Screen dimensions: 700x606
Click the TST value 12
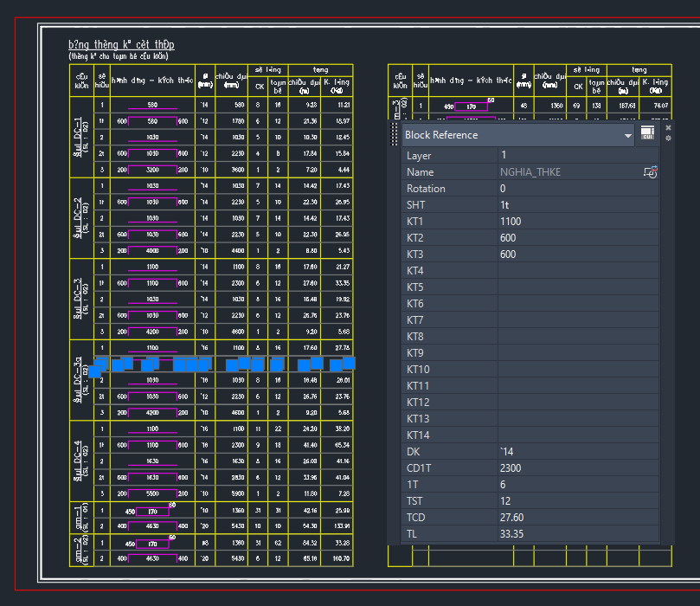(x=577, y=501)
